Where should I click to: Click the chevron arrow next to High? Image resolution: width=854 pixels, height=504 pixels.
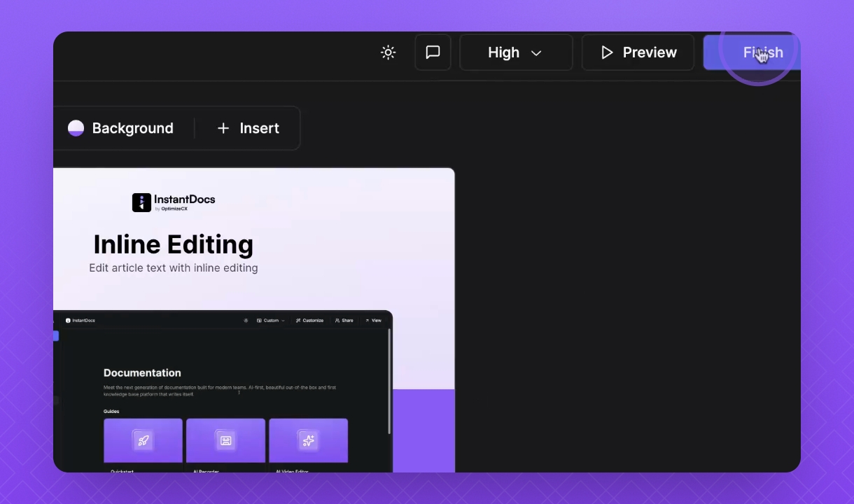pyautogui.click(x=536, y=53)
